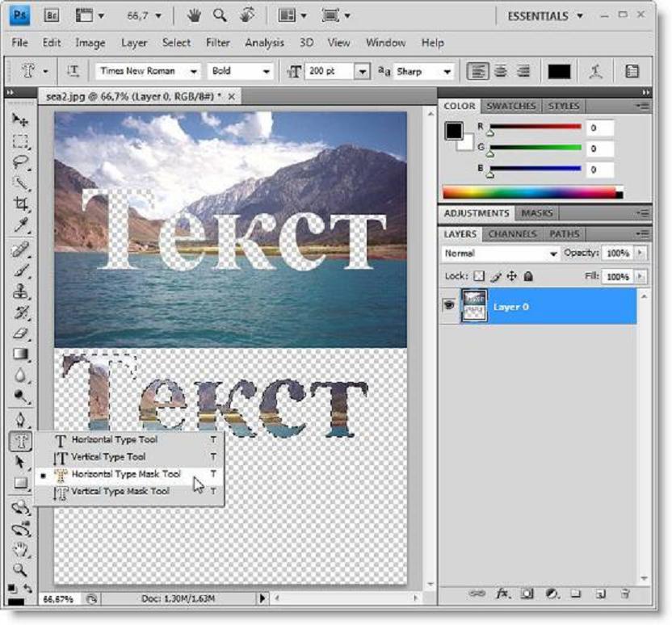This screenshot has height=625, width=672.
Task: Switch to the Channels tab
Action: pyautogui.click(x=513, y=234)
